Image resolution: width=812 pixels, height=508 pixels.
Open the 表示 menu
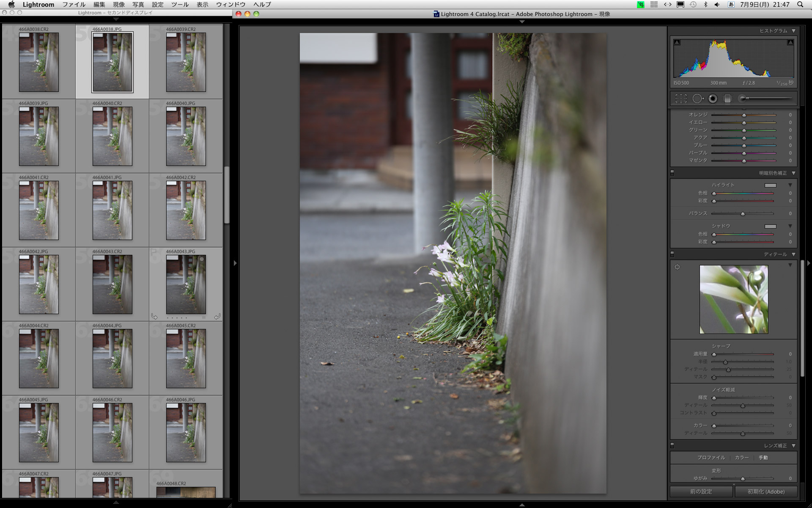pyautogui.click(x=203, y=5)
